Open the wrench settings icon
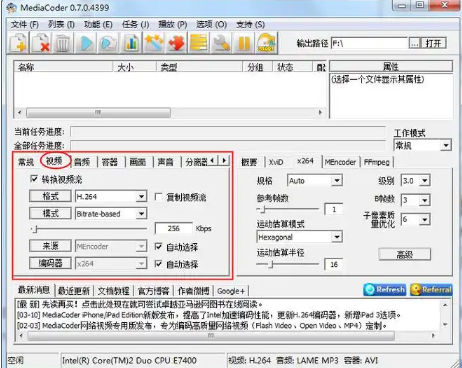This screenshot has height=368, width=462. [x=221, y=43]
